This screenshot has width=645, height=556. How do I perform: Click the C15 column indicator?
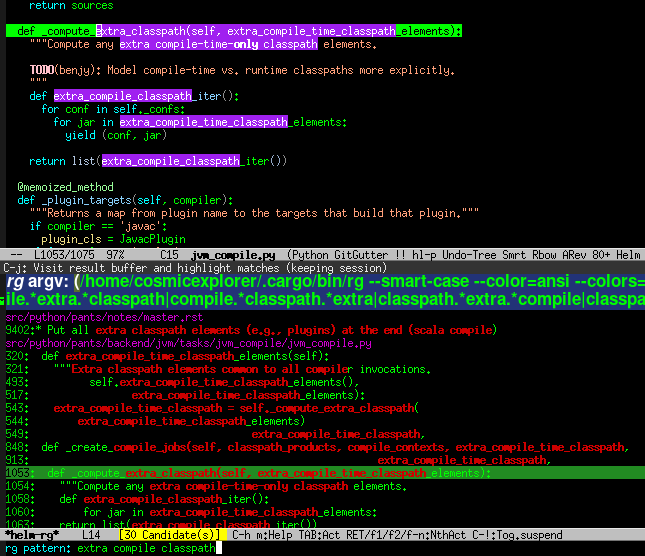coord(169,255)
